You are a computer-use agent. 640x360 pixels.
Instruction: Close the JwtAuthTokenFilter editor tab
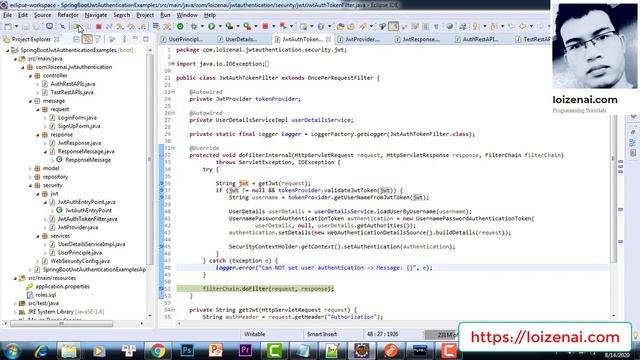(329, 39)
